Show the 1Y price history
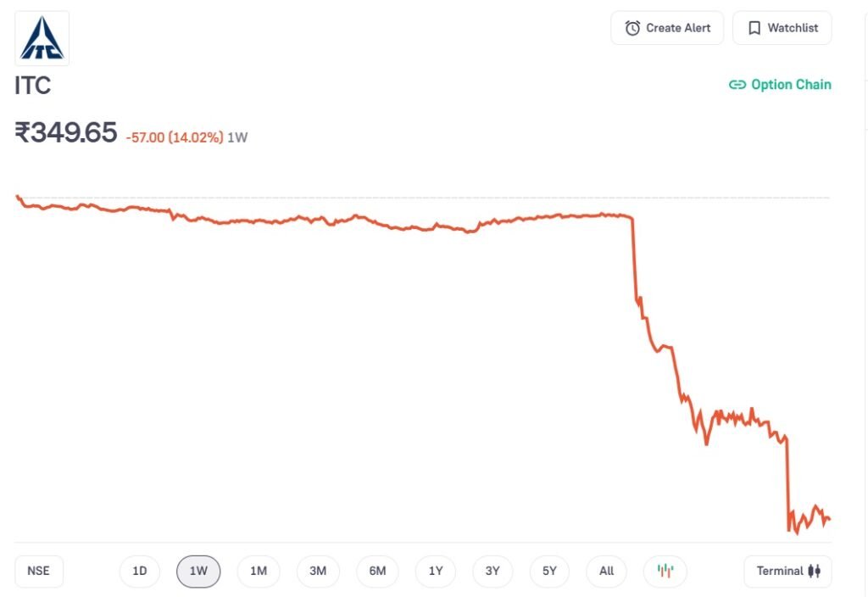 (x=436, y=571)
